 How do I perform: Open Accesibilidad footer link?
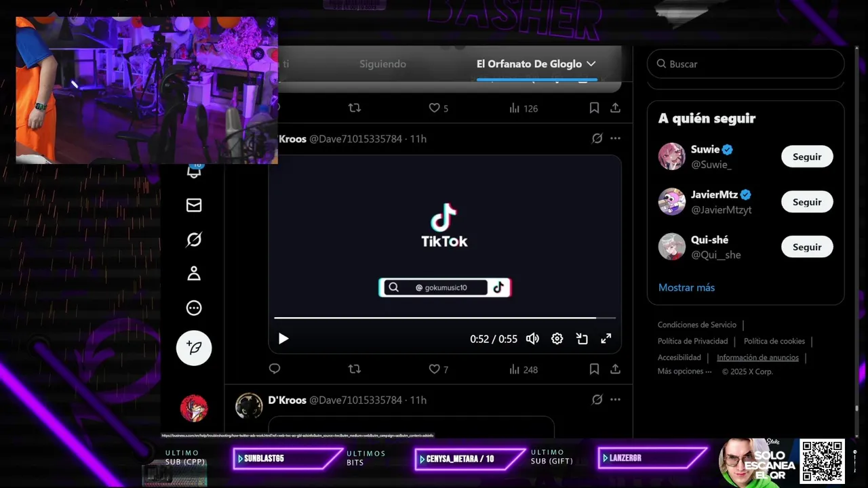[x=679, y=357]
